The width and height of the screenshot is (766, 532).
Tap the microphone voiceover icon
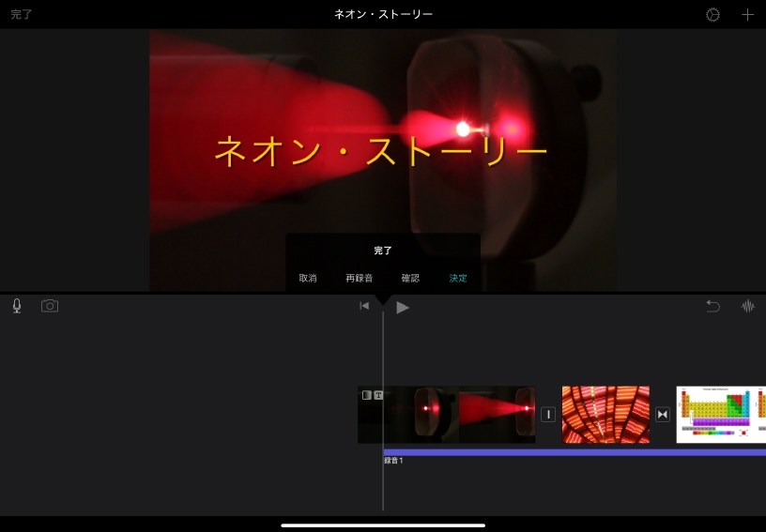click(x=17, y=306)
